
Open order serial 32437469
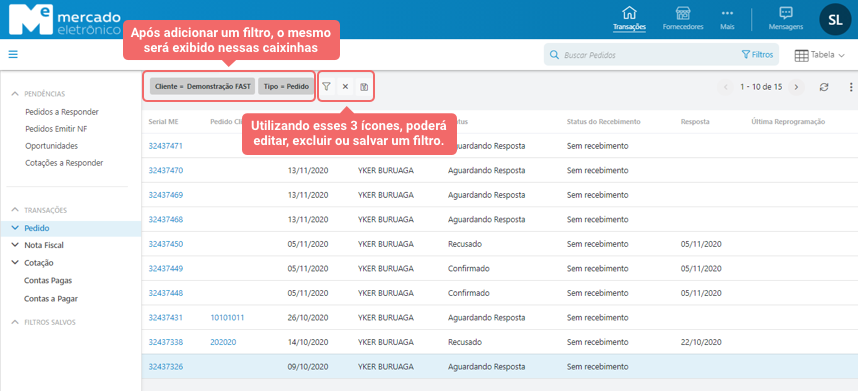[x=166, y=195]
